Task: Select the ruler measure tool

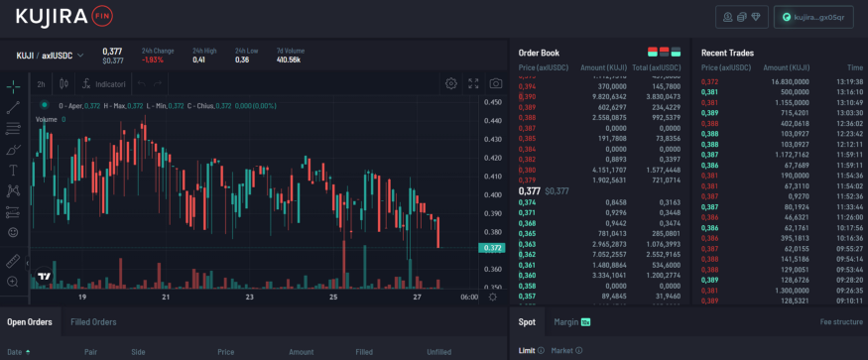Action: click(13, 260)
